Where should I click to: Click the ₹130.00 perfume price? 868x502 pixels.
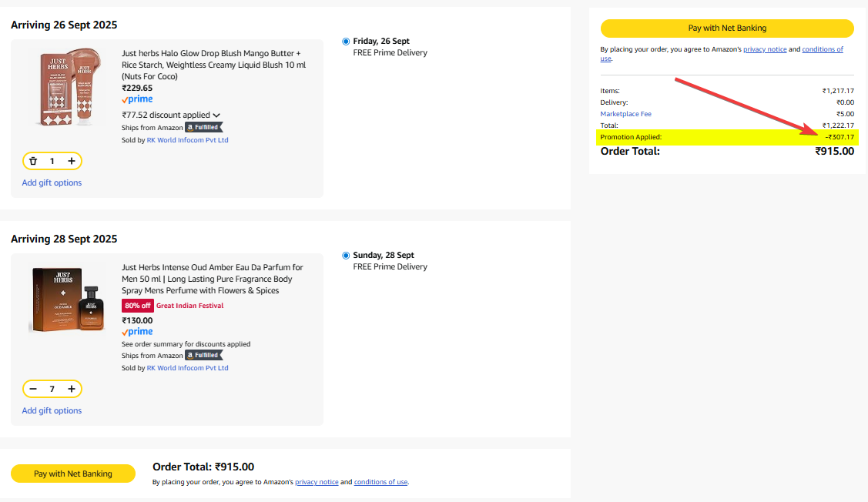[137, 320]
